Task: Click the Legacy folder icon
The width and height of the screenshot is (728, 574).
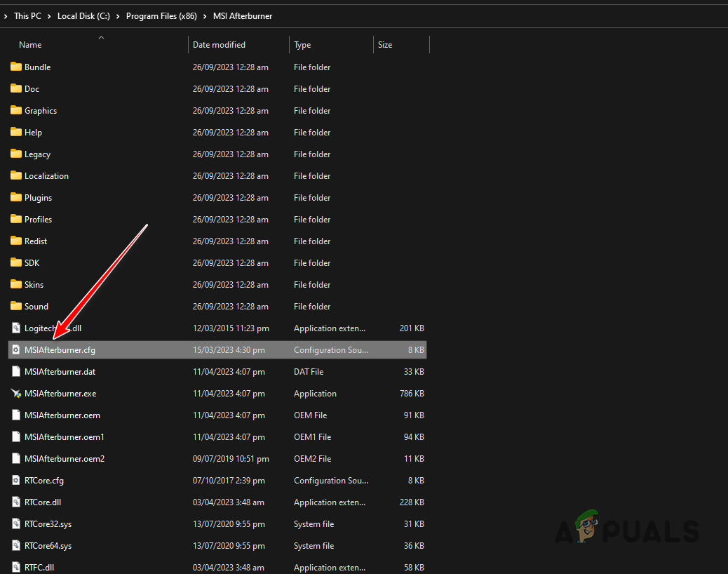Action: 16,154
